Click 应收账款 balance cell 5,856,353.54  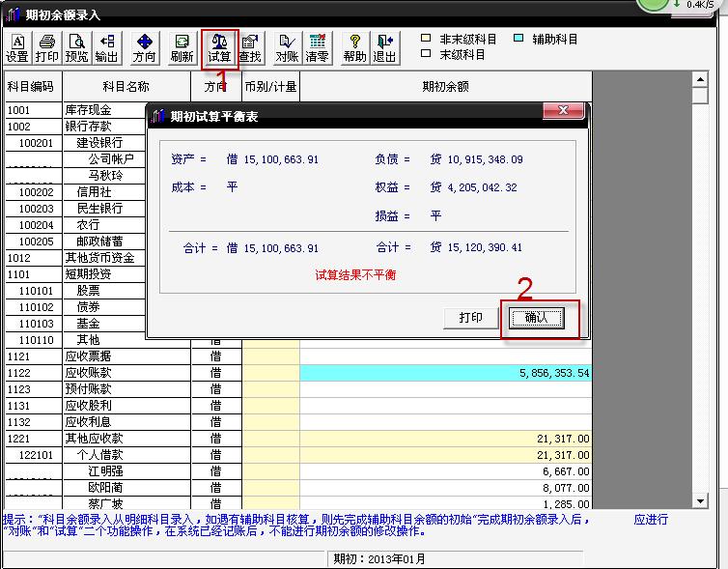[x=446, y=373]
